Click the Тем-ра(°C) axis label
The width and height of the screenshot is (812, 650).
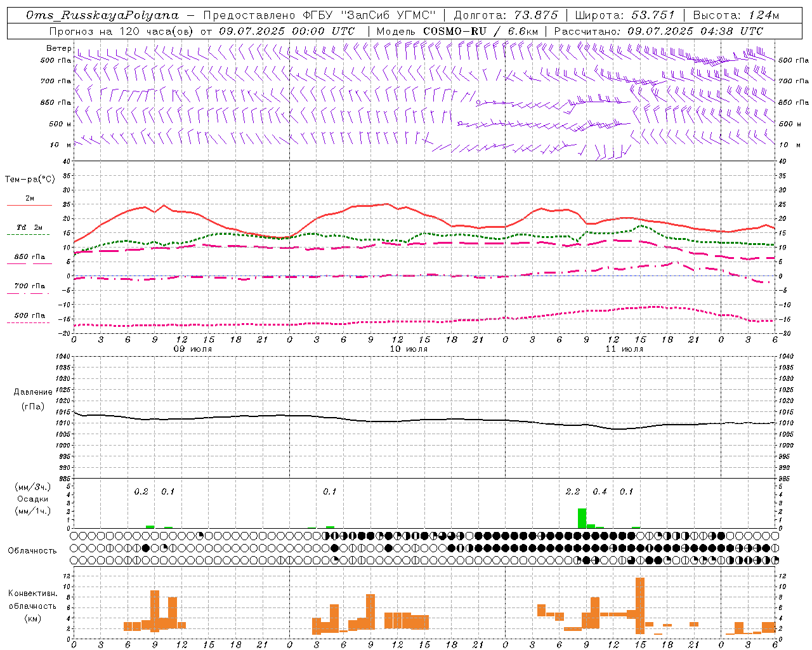[30, 179]
